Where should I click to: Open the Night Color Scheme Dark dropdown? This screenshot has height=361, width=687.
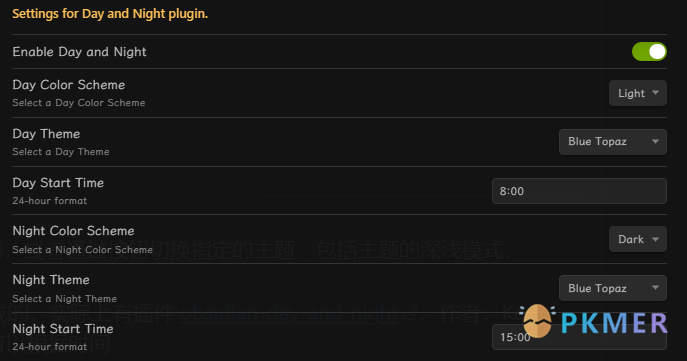(x=637, y=239)
